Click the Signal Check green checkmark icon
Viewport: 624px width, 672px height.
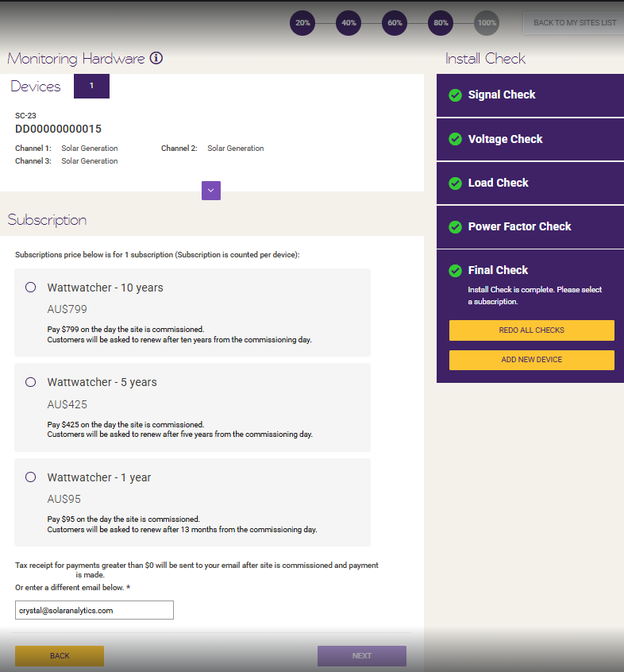point(455,95)
